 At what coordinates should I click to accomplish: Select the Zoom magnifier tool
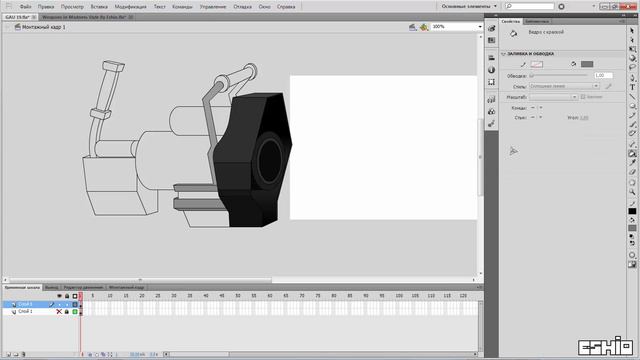click(632, 192)
